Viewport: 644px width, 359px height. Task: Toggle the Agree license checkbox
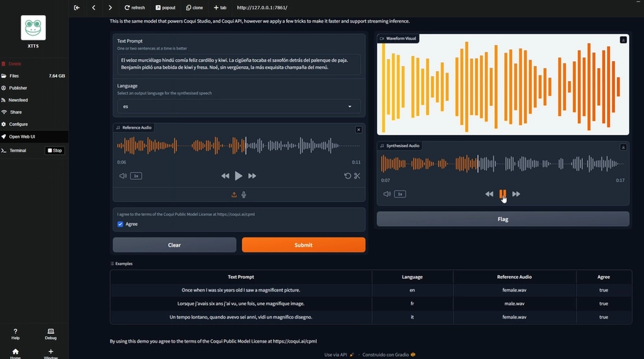click(x=121, y=224)
